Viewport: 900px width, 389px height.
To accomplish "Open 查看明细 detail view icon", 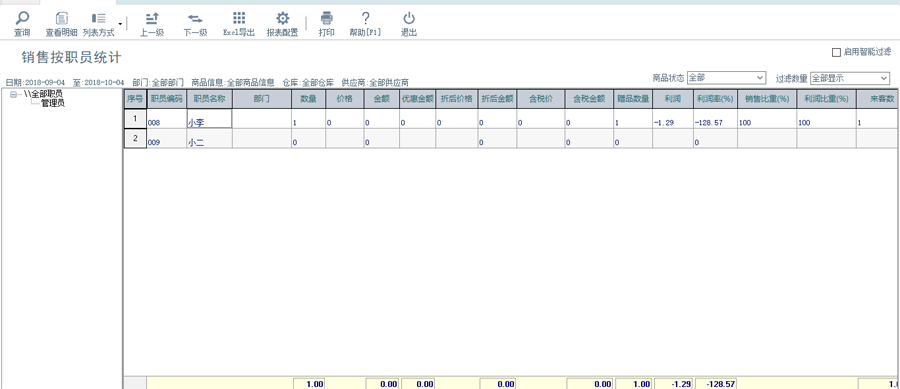I will click(x=61, y=19).
